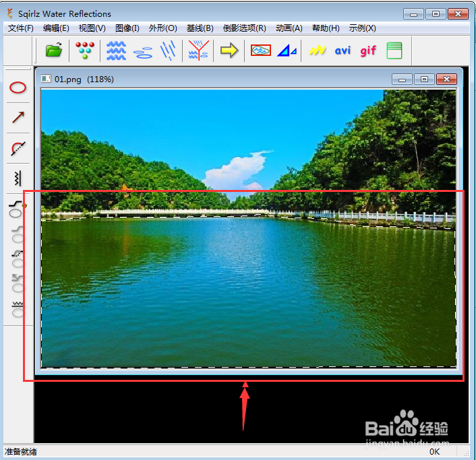Click the yellow zigzag animation icon
The image size is (476, 460).
click(x=318, y=50)
